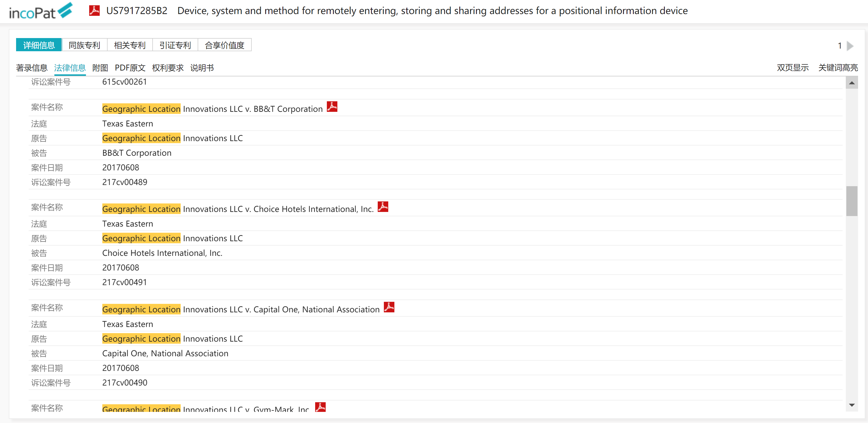Screen dimensions: 868x423
Task: Open PDF for Gym-Mark case
Action: (320, 407)
